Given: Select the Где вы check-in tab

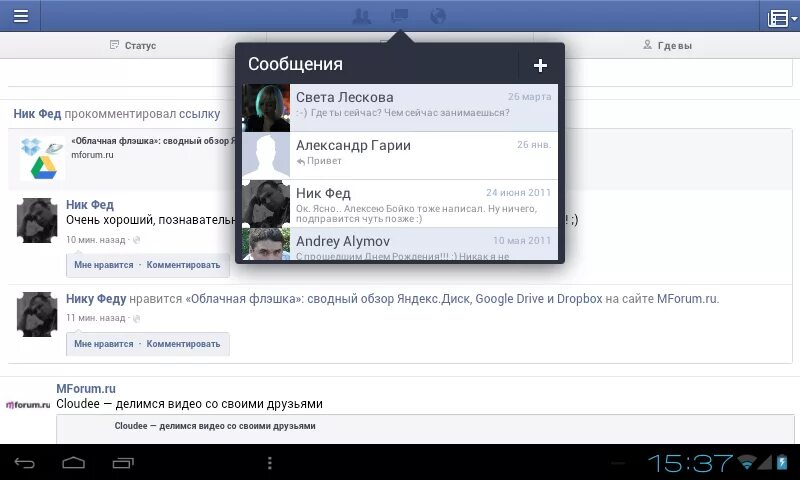Looking at the screenshot, I should click(667, 45).
